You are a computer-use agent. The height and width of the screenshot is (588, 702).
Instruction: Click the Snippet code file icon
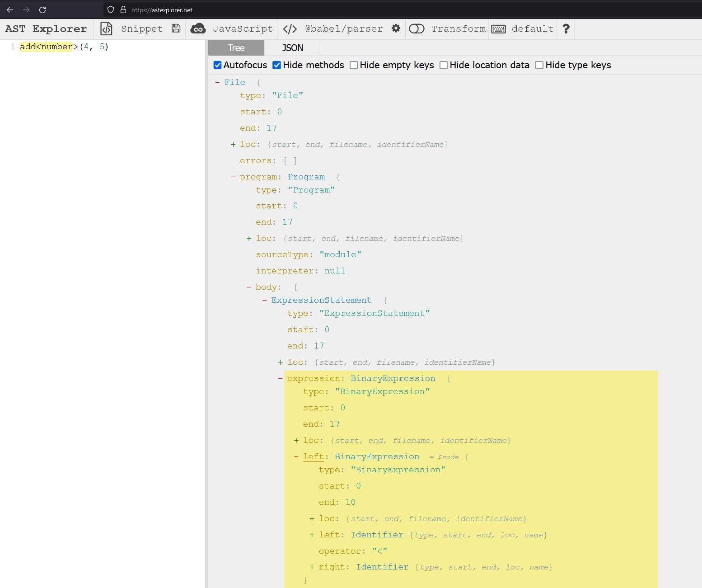tap(106, 28)
